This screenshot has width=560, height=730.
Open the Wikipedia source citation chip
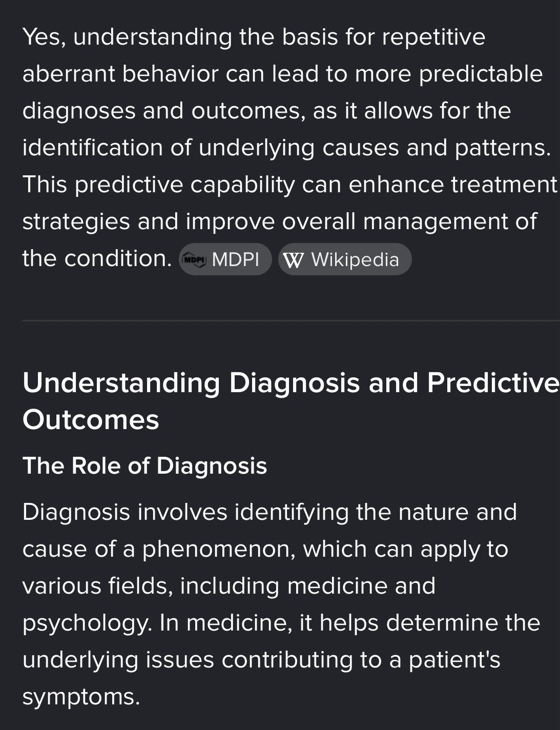coord(345,259)
